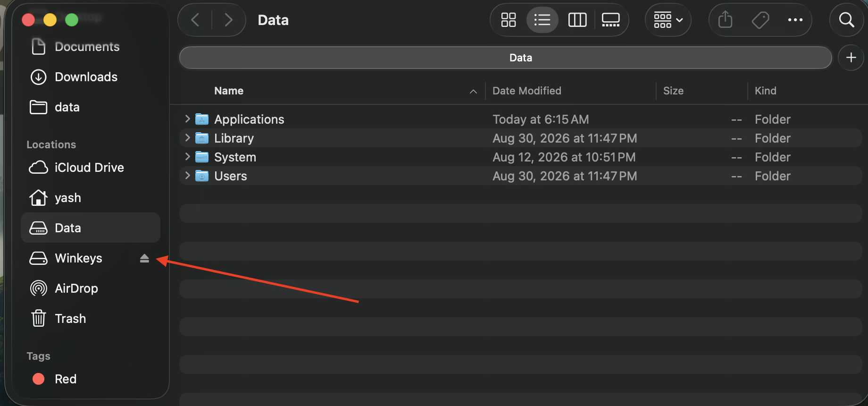Click the Search magnifier icon

pyautogui.click(x=846, y=20)
